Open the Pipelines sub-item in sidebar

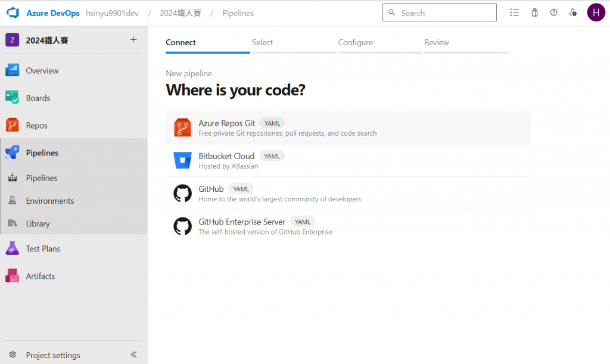pyautogui.click(x=74, y=178)
